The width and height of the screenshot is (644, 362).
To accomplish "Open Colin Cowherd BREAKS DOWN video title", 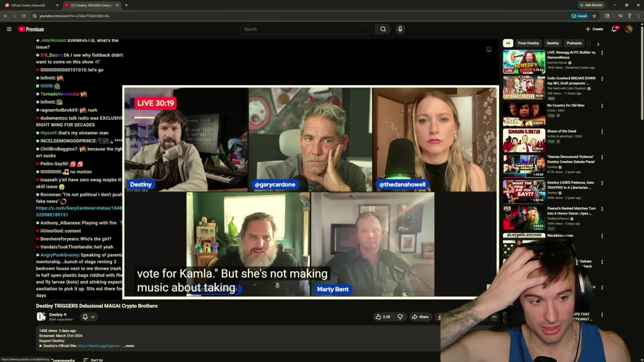I will (571, 80).
